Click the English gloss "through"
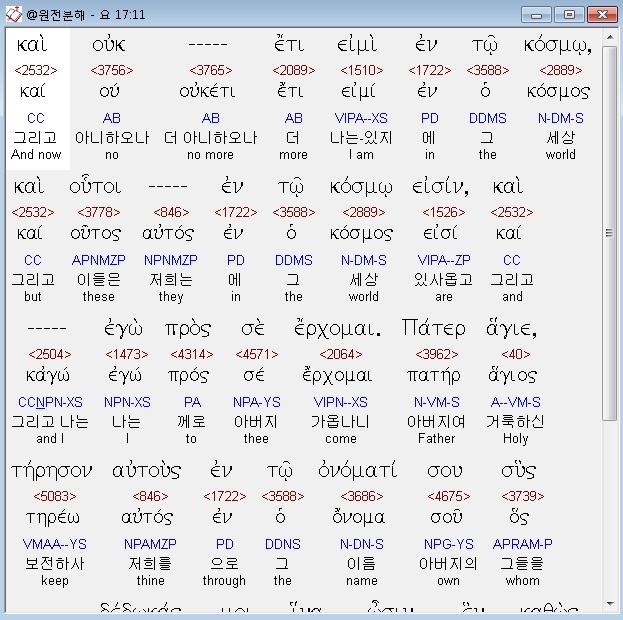This screenshot has width=623, height=620. [x=224, y=581]
